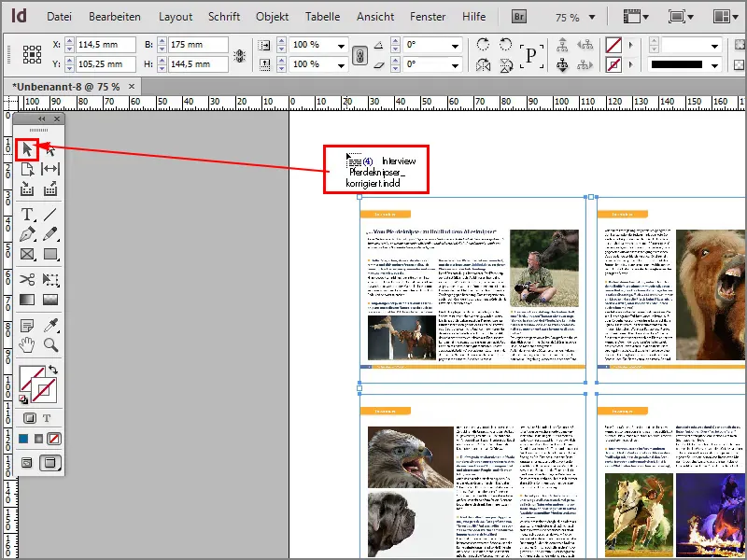This screenshot has width=747, height=560.
Task: Open the zoom percentage dropdown
Action: pos(592,17)
